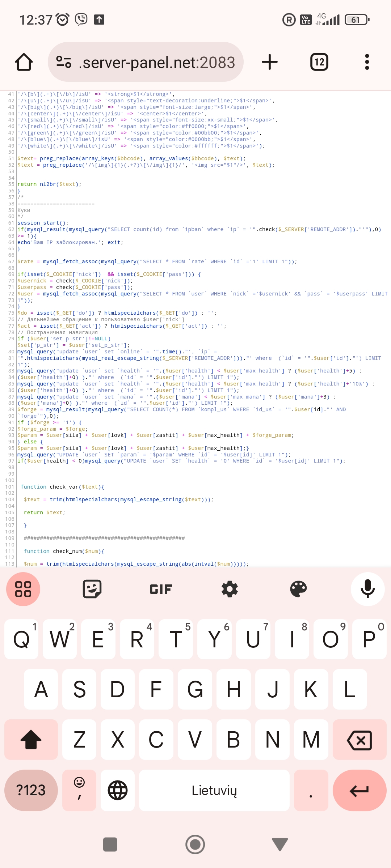Place cursor on the session_start() code line
This screenshot has width=391, height=868.
(43, 223)
